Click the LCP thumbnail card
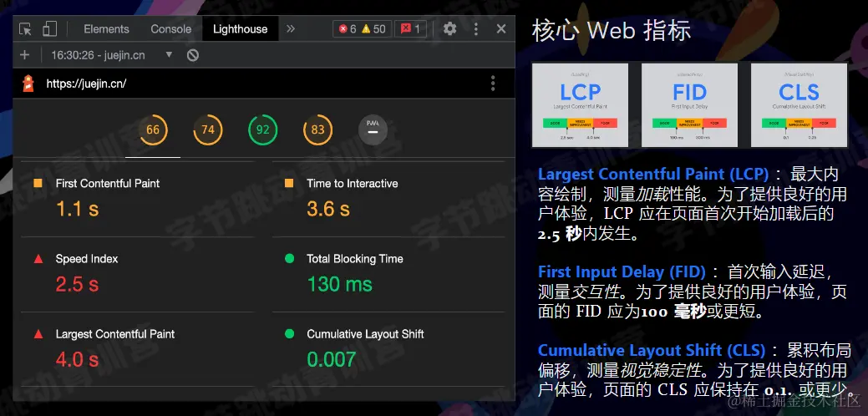868x416 pixels. tap(580, 105)
